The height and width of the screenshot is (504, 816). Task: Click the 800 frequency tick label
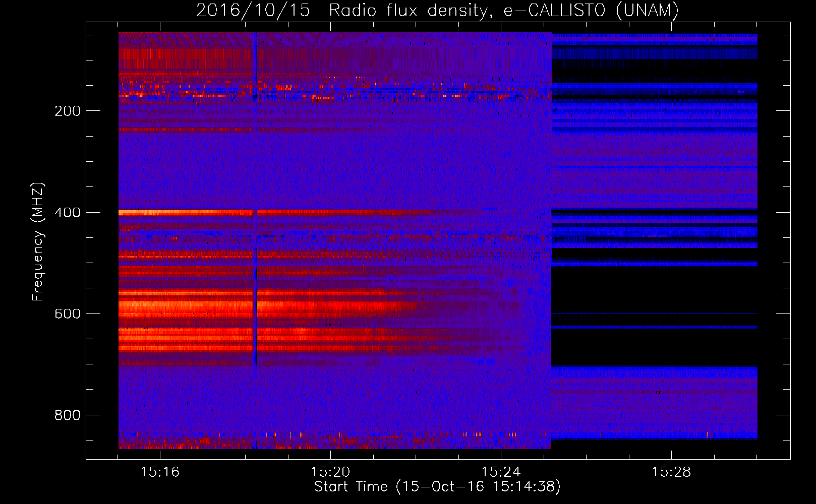[68, 415]
